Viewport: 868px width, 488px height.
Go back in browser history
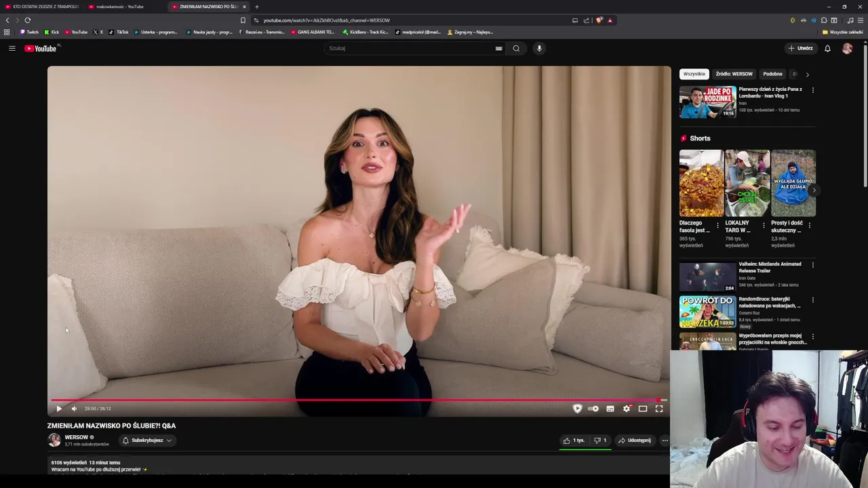tap(7, 20)
